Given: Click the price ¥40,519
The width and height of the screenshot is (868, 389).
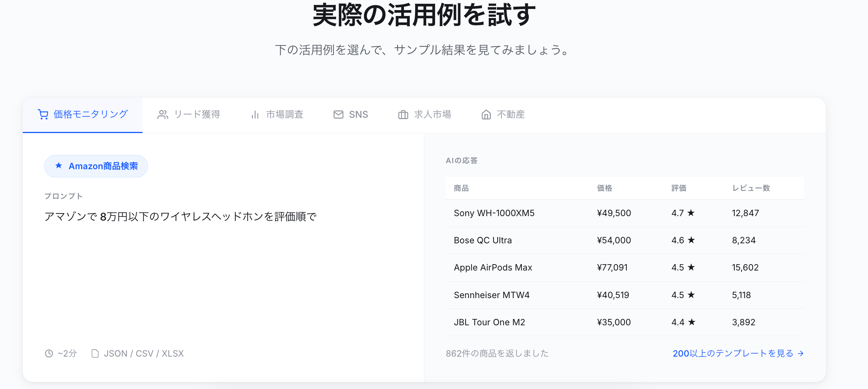Looking at the screenshot, I should [x=613, y=295].
